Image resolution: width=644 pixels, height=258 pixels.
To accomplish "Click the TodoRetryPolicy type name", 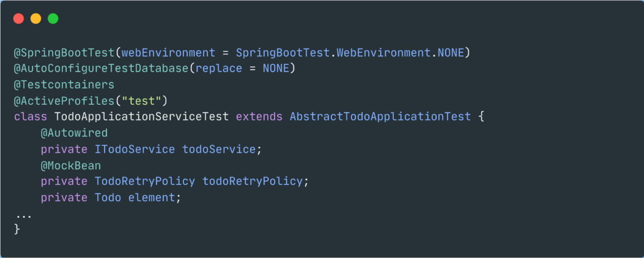I will tap(145, 181).
